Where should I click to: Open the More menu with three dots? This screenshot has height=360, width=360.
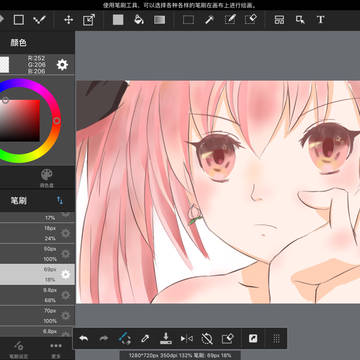pyautogui.click(x=56, y=349)
